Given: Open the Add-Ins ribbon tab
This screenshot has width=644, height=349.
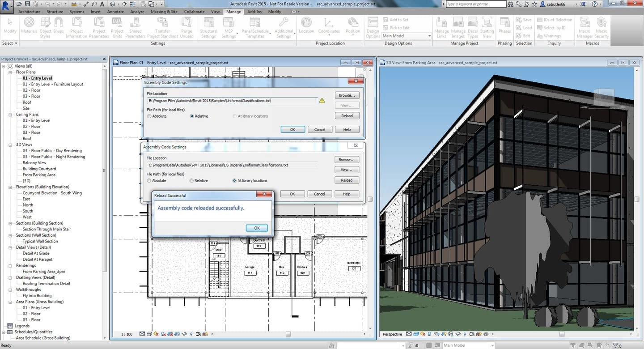Looking at the screenshot, I should (x=254, y=12).
